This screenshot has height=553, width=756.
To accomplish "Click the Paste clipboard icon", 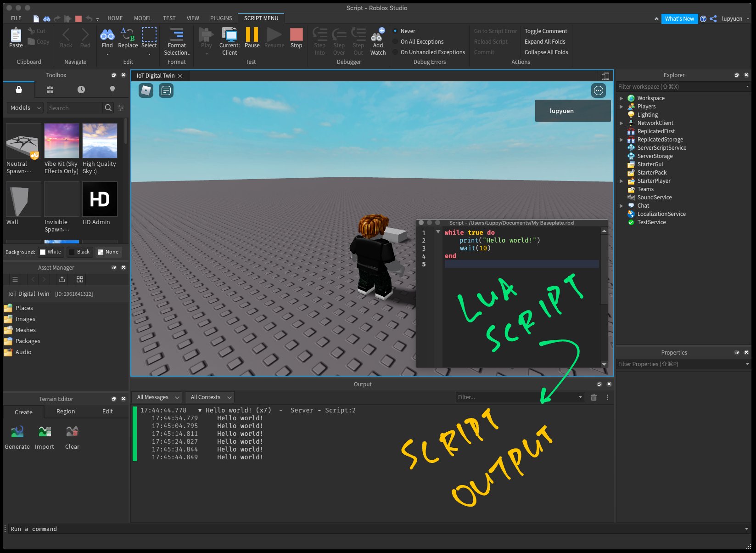I will (x=16, y=35).
